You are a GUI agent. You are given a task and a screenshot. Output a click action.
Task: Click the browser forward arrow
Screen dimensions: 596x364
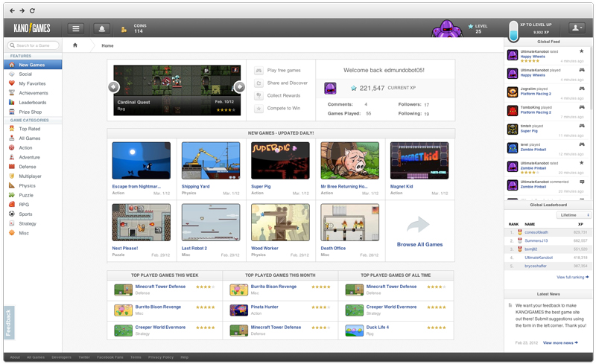(22, 10)
